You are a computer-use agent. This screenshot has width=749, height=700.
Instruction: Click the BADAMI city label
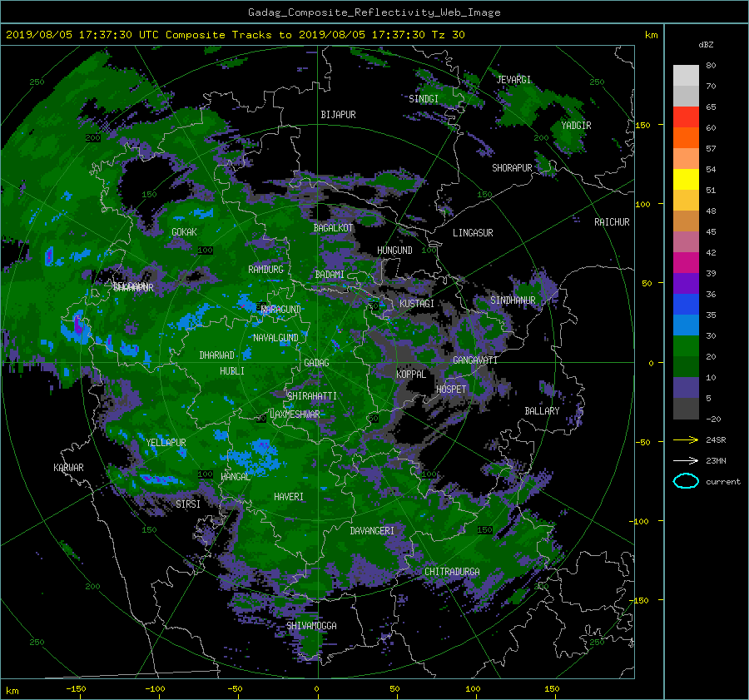(330, 275)
